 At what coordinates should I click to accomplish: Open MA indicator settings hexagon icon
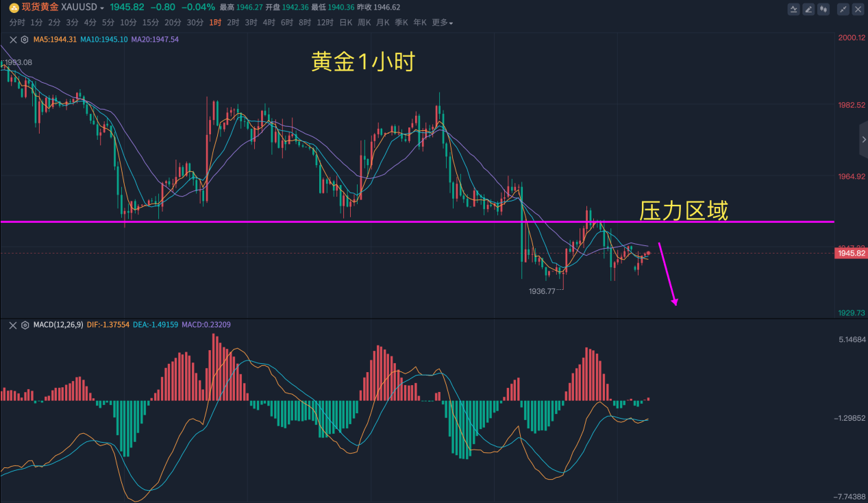click(25, 40)
